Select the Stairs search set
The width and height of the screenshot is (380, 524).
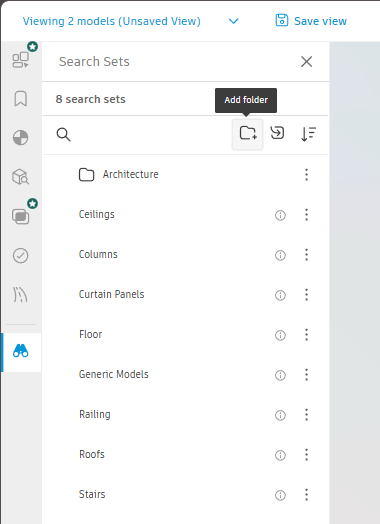[92, 494]
